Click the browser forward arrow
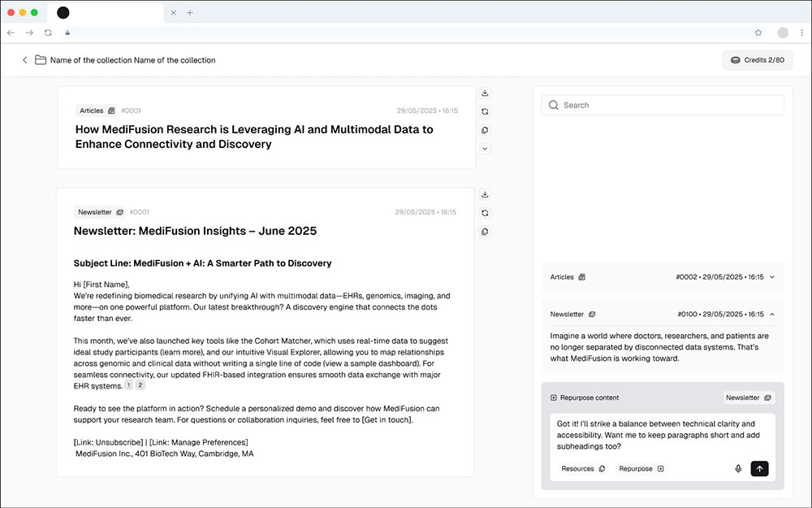The height and width of the screenshot is (508, 812). click(29, 33)
